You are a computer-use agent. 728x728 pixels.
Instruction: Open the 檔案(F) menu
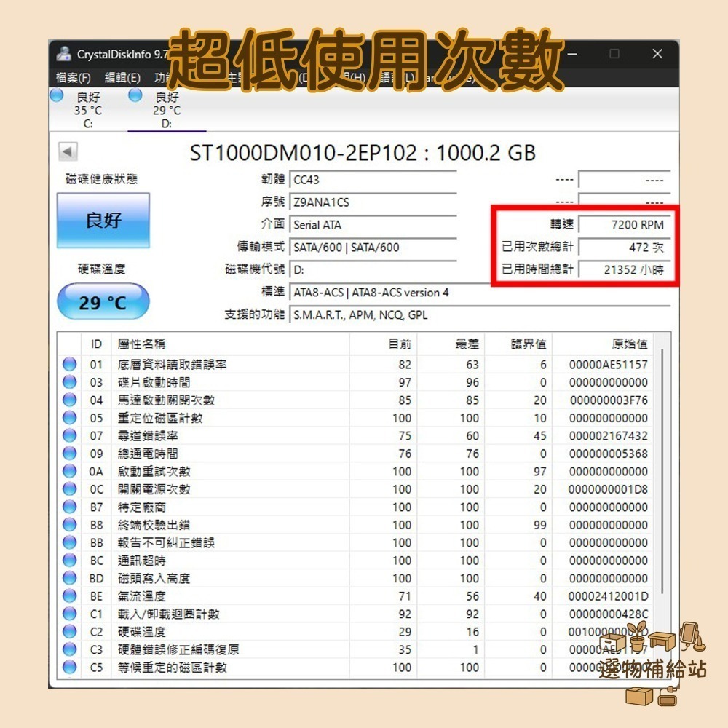tap(74, 78)
